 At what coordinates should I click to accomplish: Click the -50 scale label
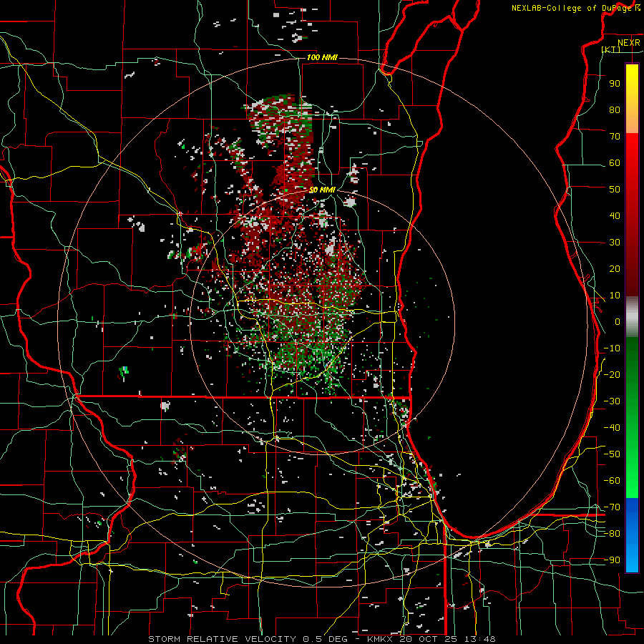pos(612,454)
